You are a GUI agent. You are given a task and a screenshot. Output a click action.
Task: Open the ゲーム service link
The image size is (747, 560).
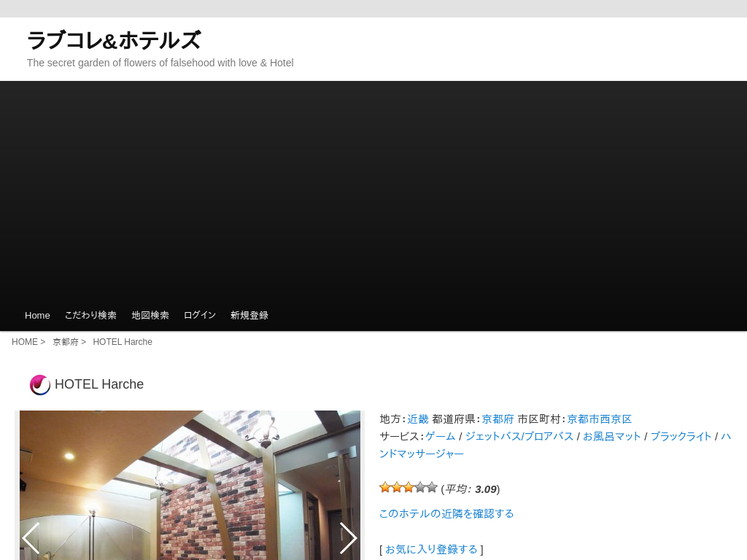pos(440,436)
